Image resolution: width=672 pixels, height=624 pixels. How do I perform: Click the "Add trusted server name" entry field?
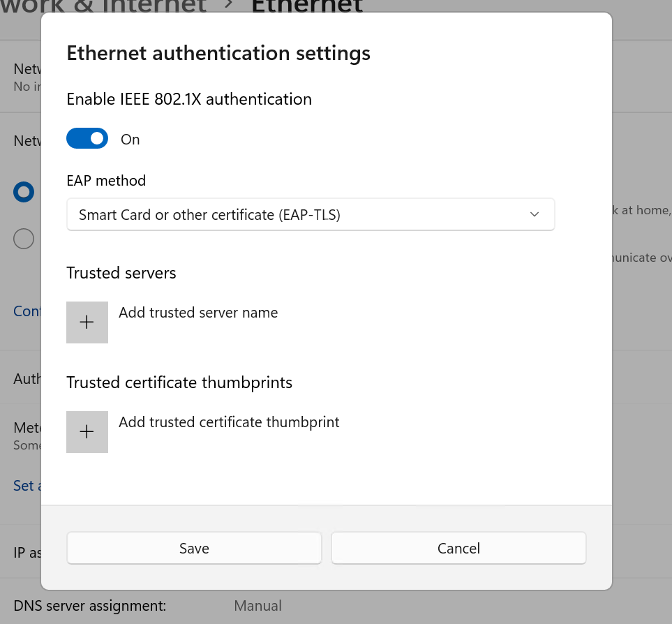pyautogui.click(x=198, y=313)
